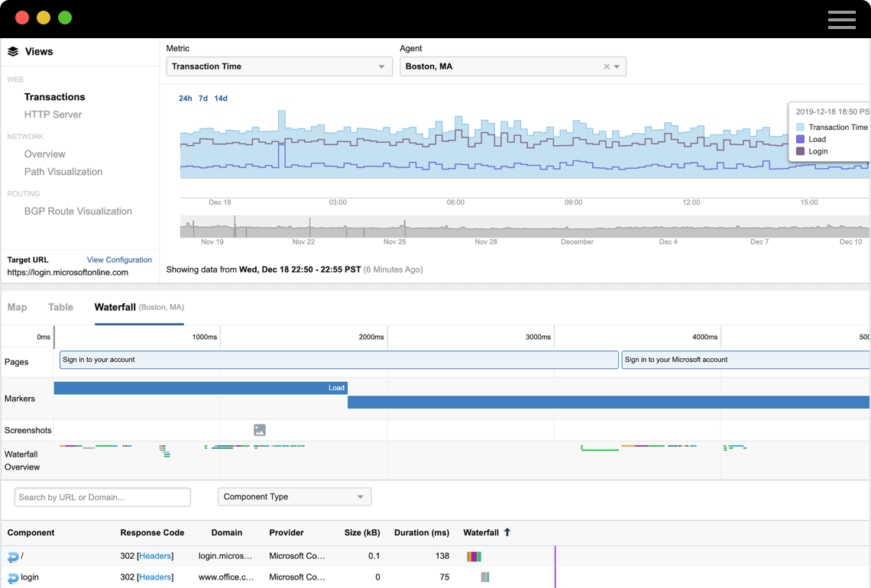Screen dimensions: 871x588
Task: Switch to the Table tab
Action: click(x=60, y=307)
